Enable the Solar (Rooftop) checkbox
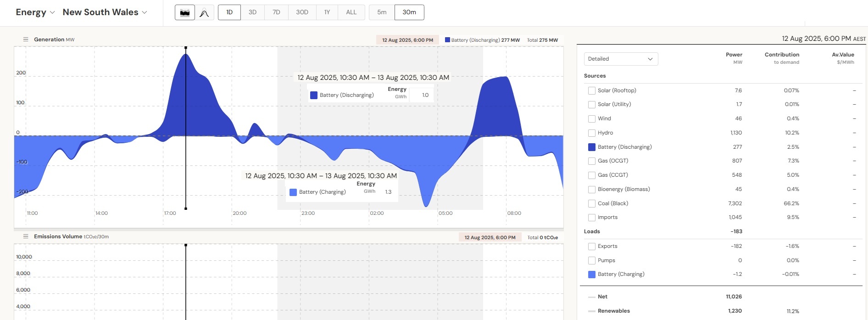868x320 pixels. [x=592, y=91]
